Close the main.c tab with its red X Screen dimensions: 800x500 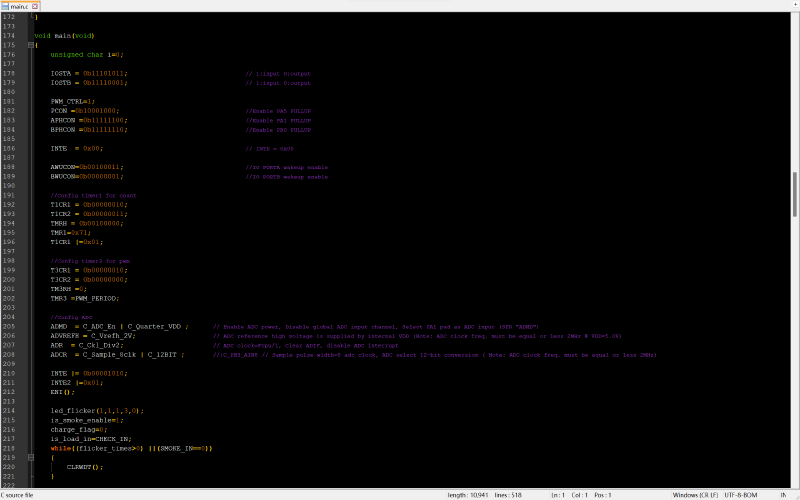tap(35, 6)
